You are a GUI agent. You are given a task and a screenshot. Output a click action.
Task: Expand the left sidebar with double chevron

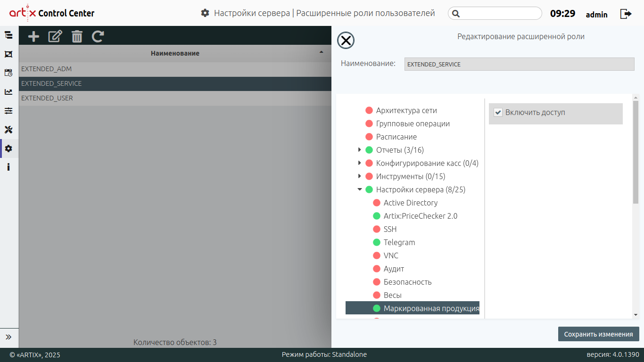point(8,337)
